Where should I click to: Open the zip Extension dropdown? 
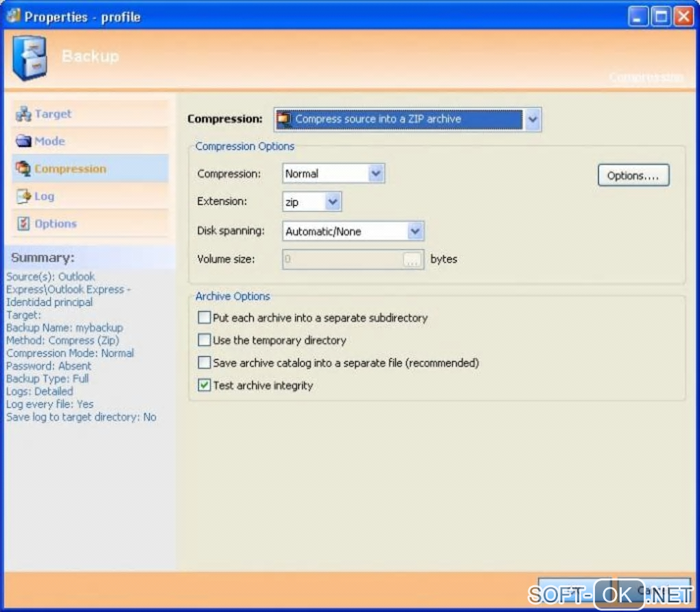(x=333, y=202)
